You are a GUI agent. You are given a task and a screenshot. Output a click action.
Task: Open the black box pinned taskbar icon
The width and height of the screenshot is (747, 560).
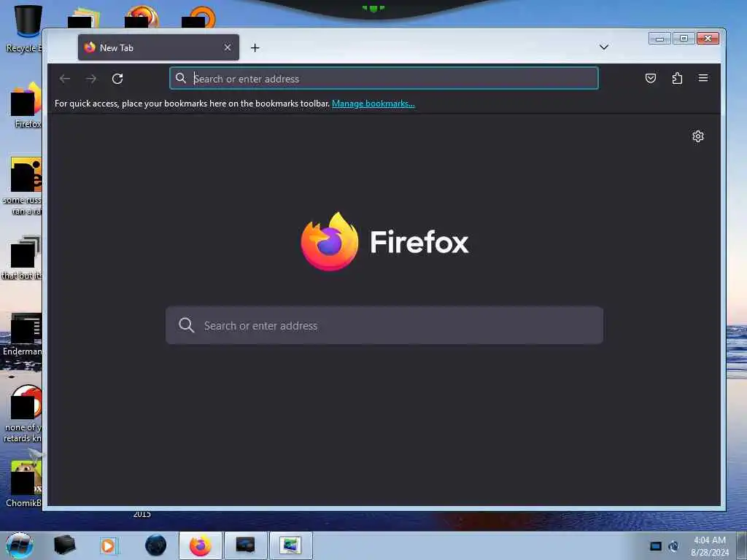tap(64, 545)
